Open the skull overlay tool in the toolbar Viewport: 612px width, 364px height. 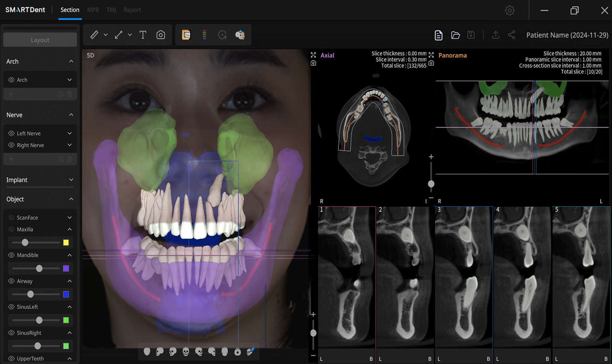point(240,34)
